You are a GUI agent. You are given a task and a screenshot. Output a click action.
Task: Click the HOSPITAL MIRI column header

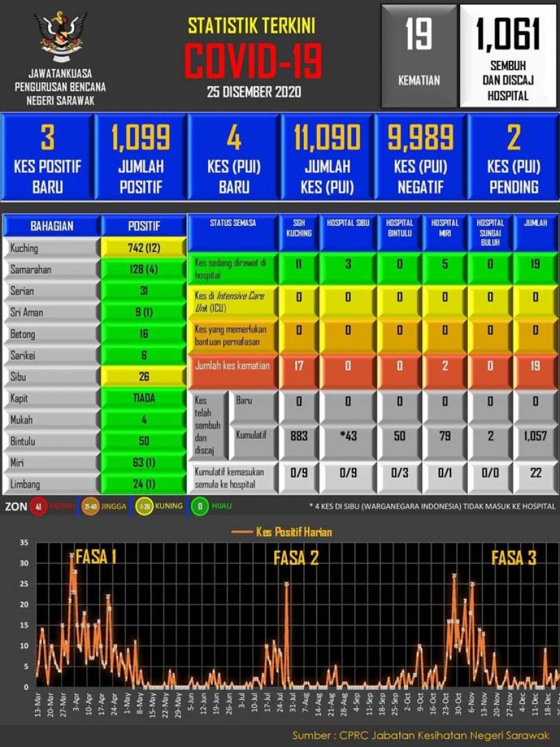coord(444,233)
